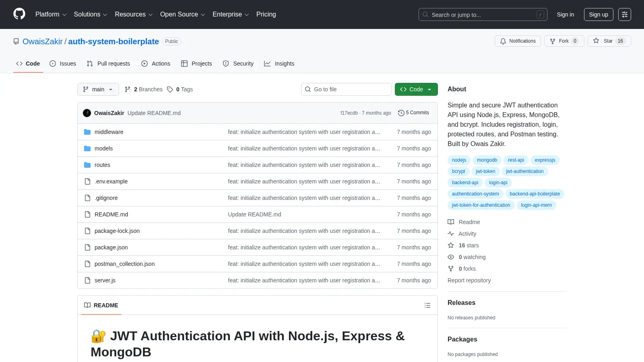
Task: Open the Pricing link
Action: [x=266, y=14]
